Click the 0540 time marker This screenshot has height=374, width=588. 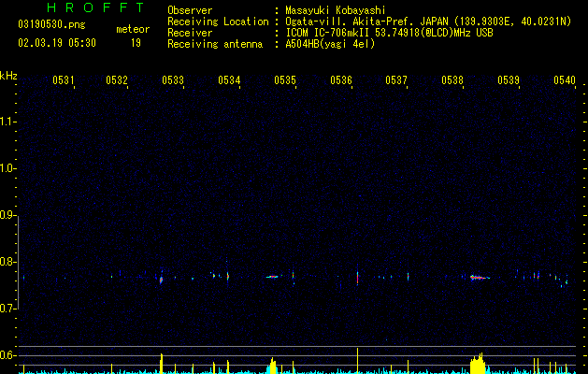565,79
